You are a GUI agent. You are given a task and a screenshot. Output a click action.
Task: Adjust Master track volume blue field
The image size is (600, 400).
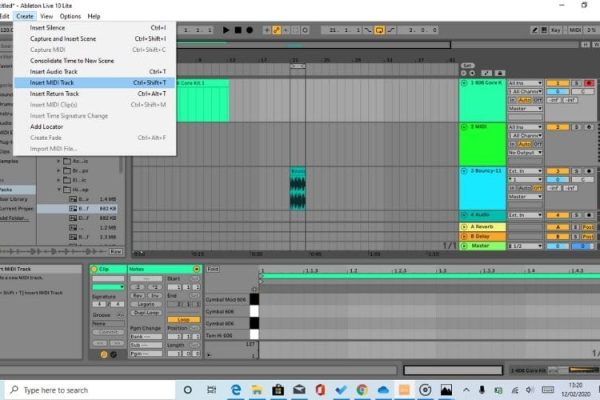pos(557,246)
